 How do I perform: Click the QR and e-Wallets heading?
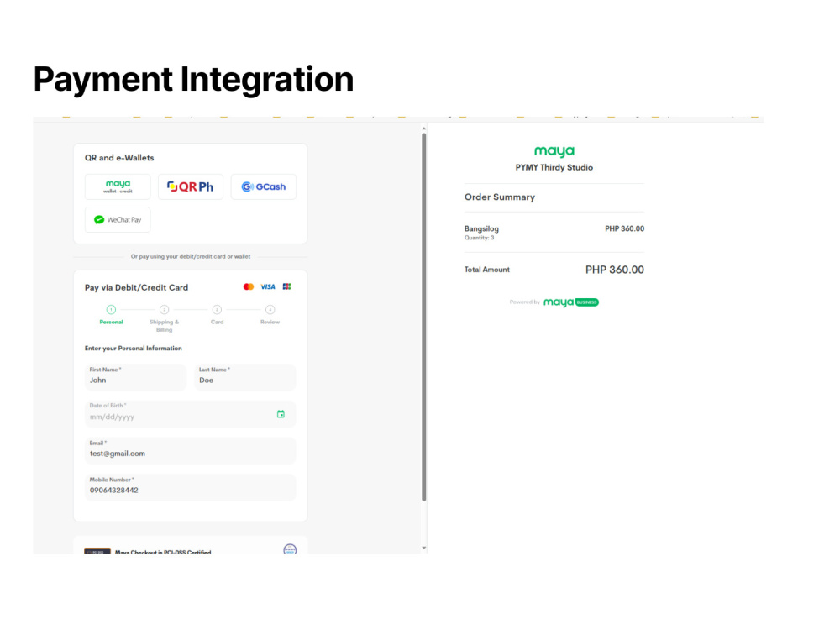click(119, 158)
